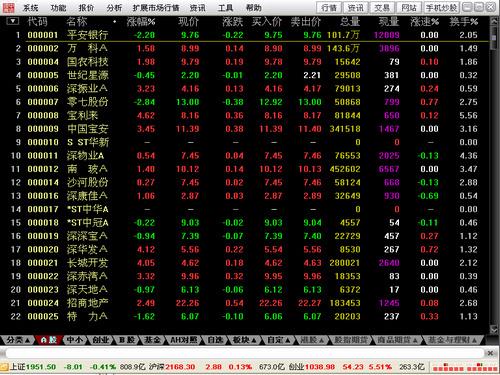Select the 中国宝安 stock row

coord(247,129)
